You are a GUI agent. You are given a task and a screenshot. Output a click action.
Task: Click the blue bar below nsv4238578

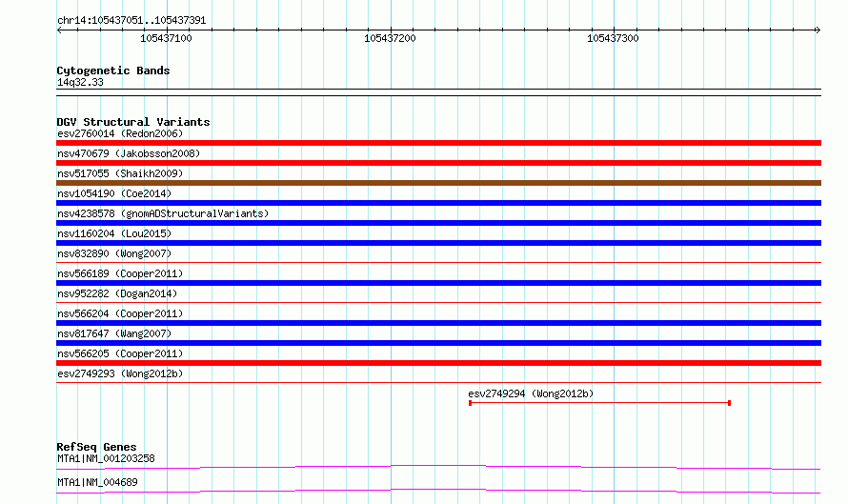pos(438,223)
